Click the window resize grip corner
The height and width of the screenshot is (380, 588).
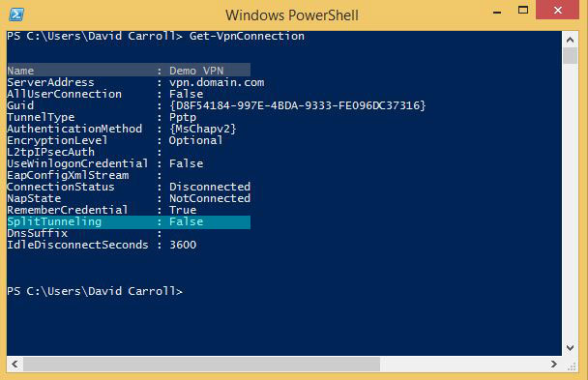click(572, 366)
